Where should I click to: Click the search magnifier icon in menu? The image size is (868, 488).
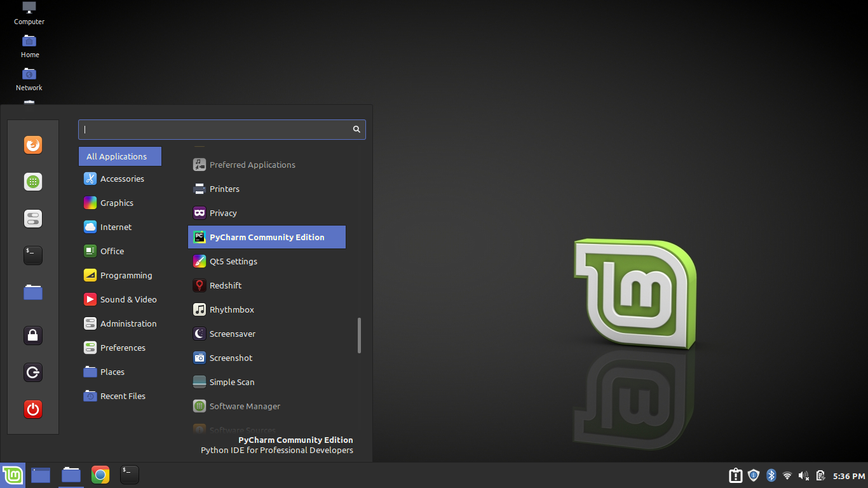(x=356, y=129)
